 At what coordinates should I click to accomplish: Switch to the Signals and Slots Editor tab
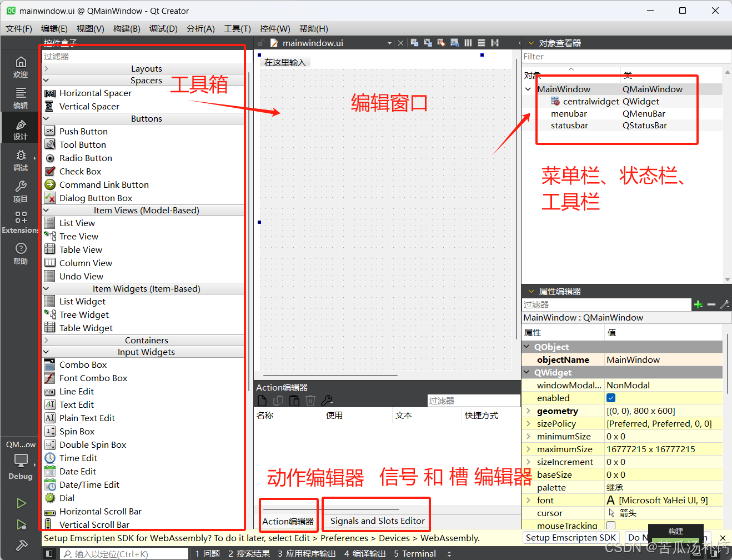(x=377, y=521)
